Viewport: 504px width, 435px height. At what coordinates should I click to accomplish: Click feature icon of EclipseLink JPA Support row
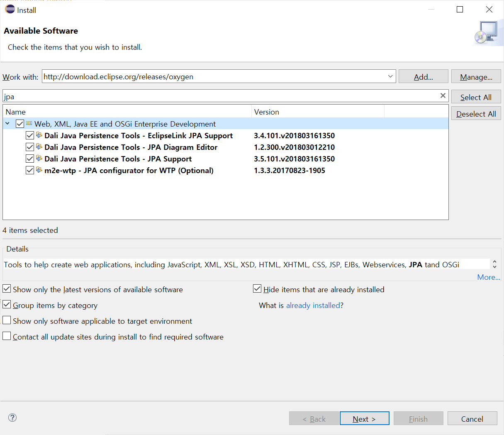pos(39,135)
